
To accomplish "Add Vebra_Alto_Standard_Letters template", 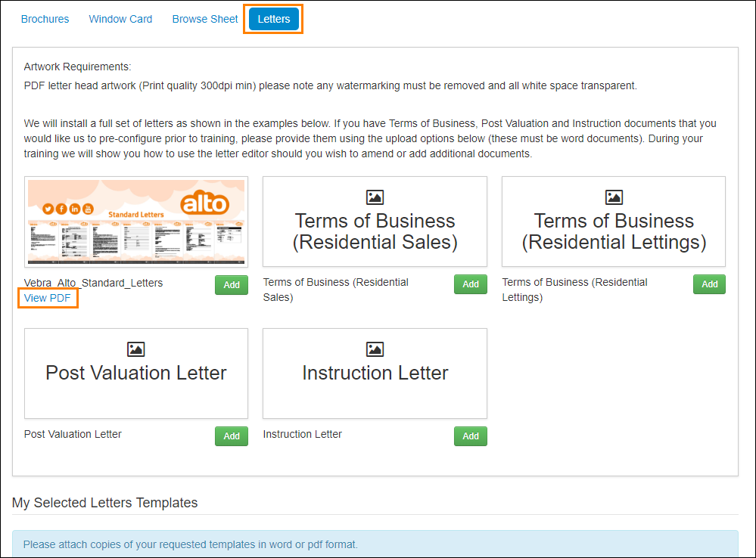I will [232, 285].
